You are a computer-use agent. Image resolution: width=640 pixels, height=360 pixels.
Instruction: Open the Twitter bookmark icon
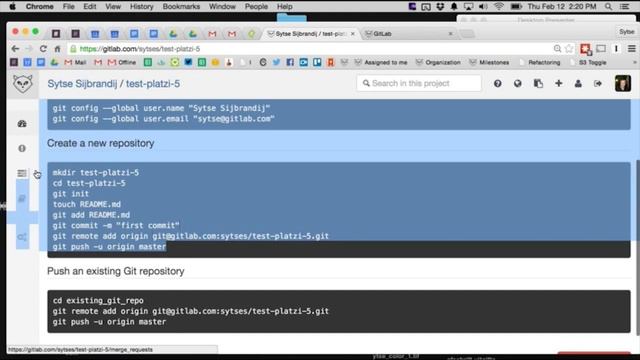click(x=276, y=62)
